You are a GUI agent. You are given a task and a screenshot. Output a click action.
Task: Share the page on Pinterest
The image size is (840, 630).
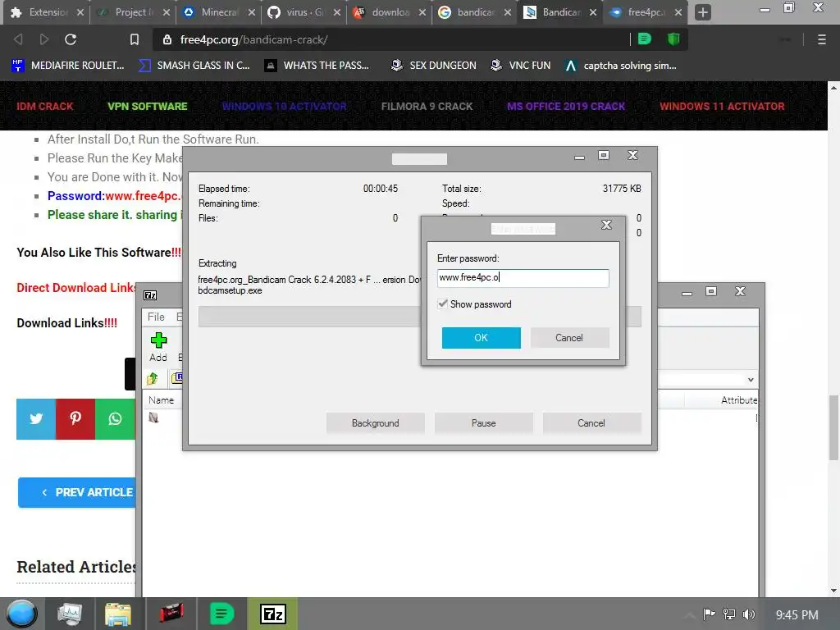coord(75,418)
